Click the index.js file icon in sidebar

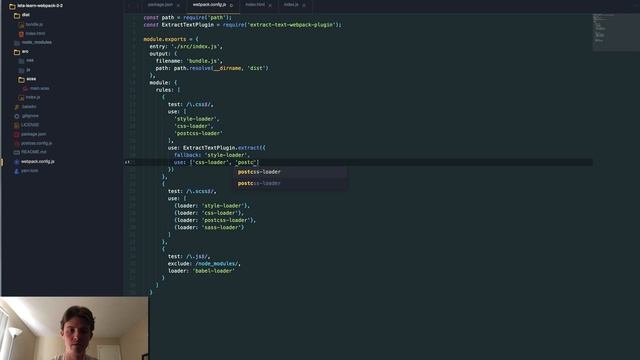[x=21, y=98]
